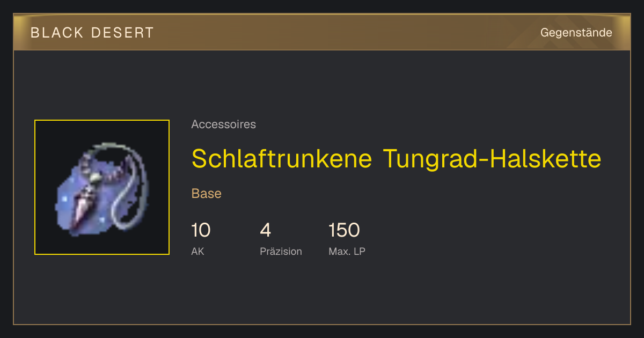
Task: Select the Max. LP stat label
Action: [x=347, y=251]
